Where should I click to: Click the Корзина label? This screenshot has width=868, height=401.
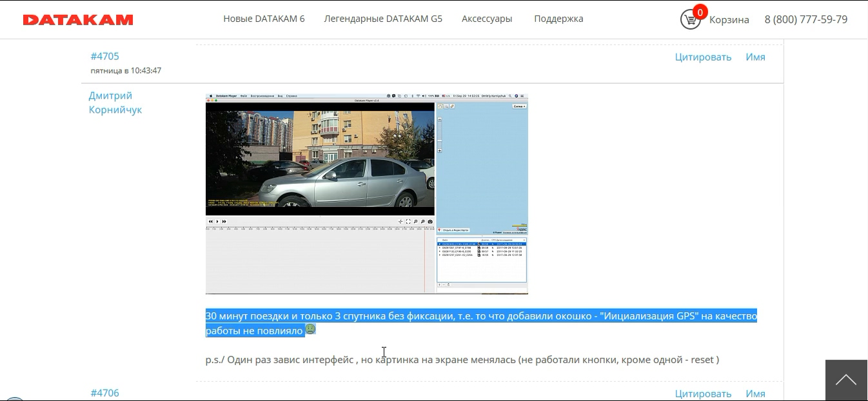point(729,20)
